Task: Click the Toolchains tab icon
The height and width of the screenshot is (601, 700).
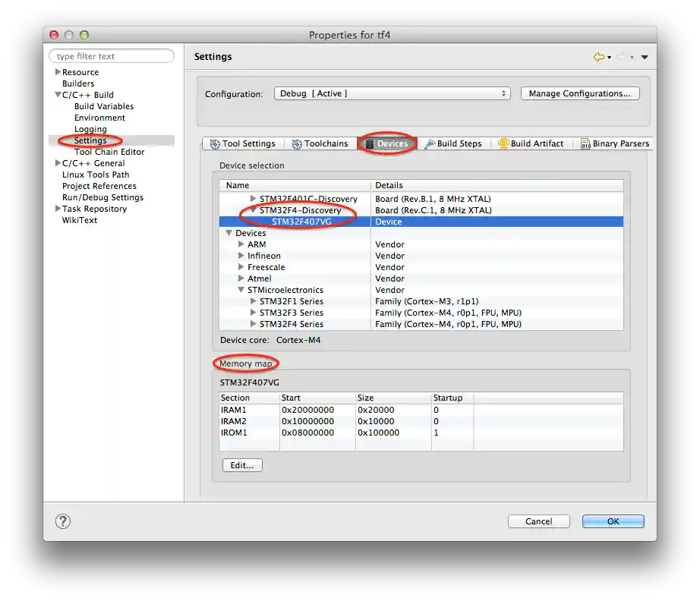Action: click(x=296, y=143)
